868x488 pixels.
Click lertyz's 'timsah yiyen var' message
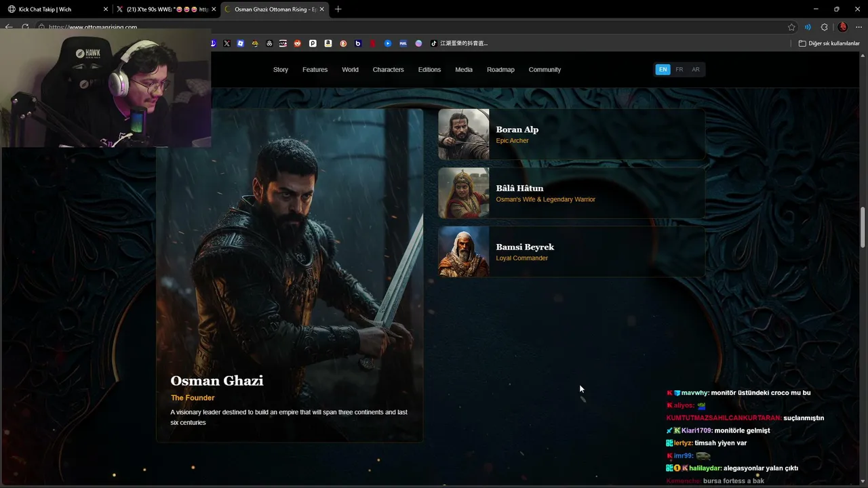(x=707, y=443)
